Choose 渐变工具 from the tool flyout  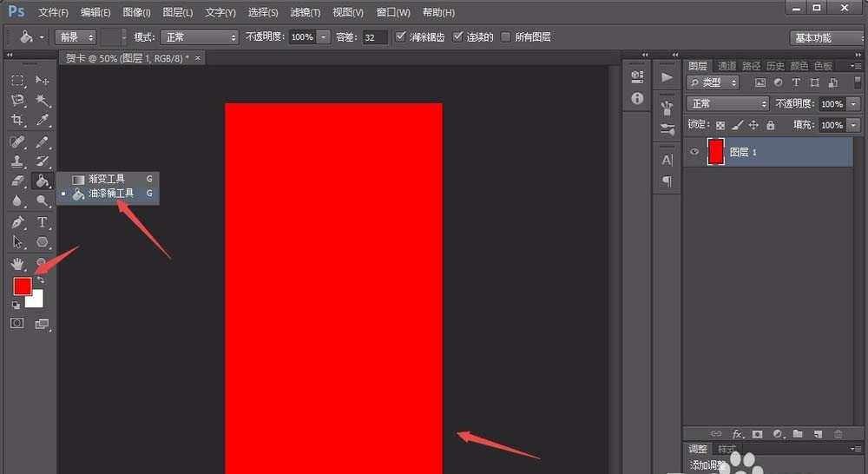[x=107, y=179]
